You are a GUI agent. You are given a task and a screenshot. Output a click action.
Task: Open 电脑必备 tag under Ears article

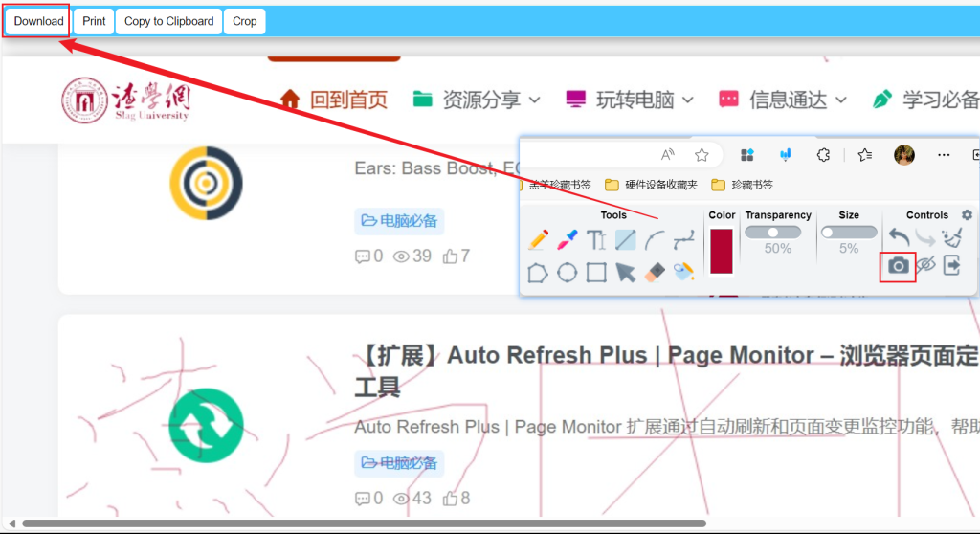click(399, 221)
